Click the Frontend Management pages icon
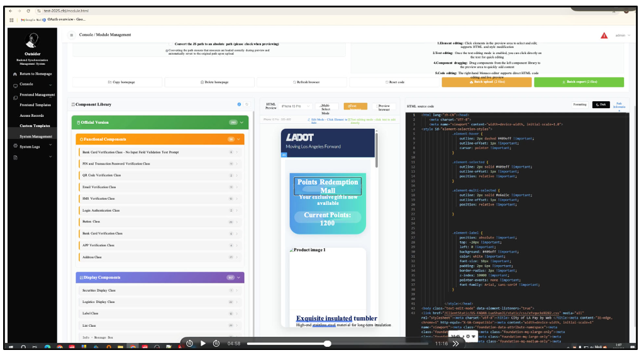644x355 pixels. point(15,97)
